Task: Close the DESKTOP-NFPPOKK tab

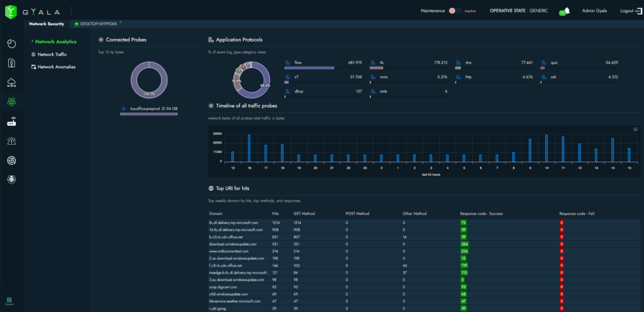Action: point(120,22)
